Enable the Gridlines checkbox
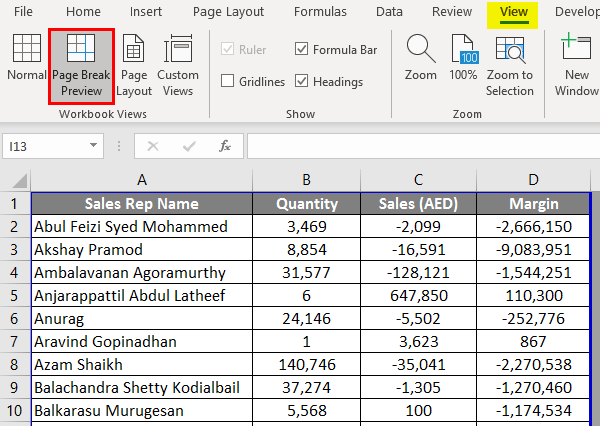This screenshot has height=426, width=600. [228, 81]
